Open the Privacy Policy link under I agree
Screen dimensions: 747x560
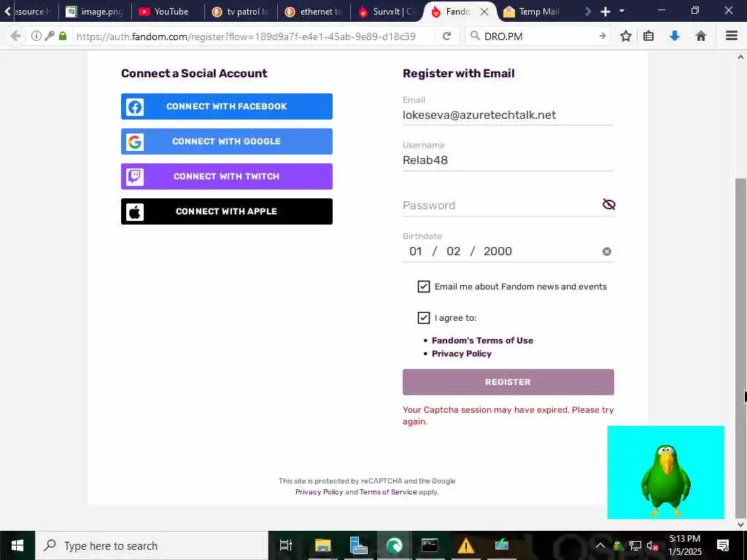click(x=461, y=354)
